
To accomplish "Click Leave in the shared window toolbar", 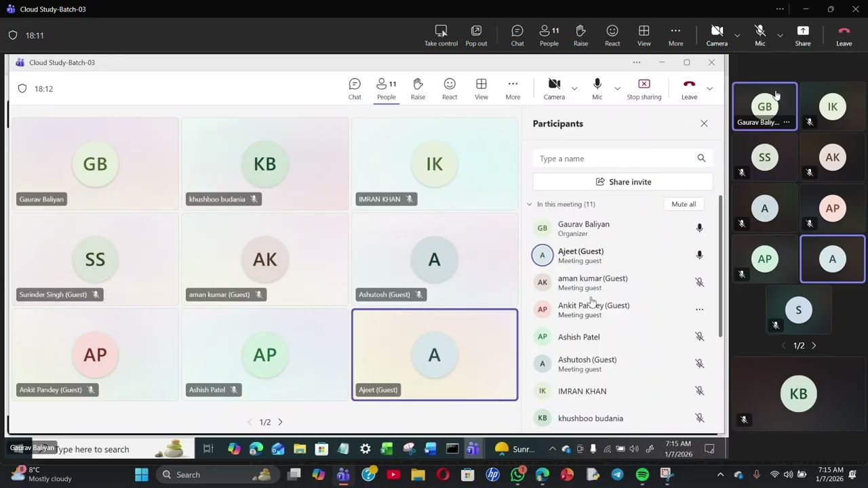I will click(x=689, y=89).
